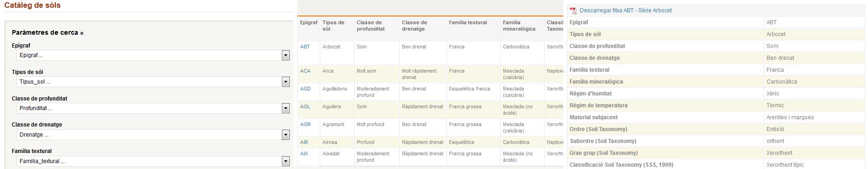
Task: Open the Epígraf dropdown arrow
Action: (286, 56)
